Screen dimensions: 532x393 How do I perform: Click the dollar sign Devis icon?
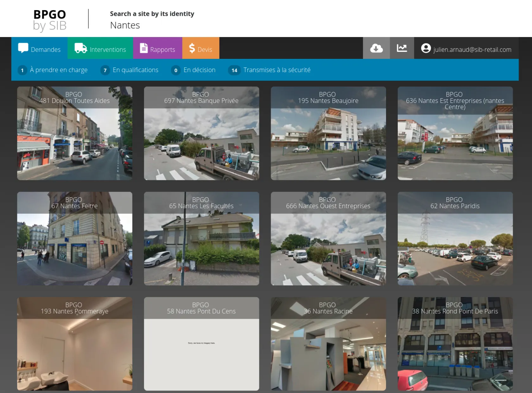pos(192,48)
